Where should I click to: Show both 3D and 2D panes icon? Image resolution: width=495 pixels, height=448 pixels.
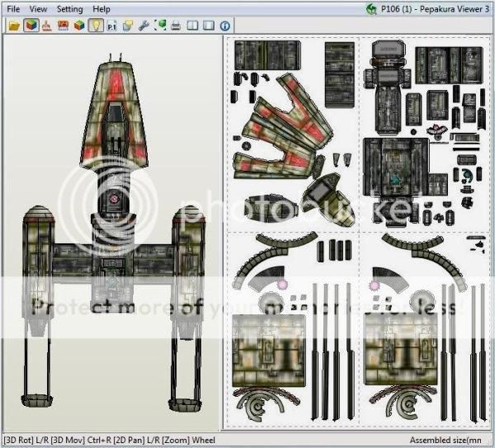pos(192,26)
